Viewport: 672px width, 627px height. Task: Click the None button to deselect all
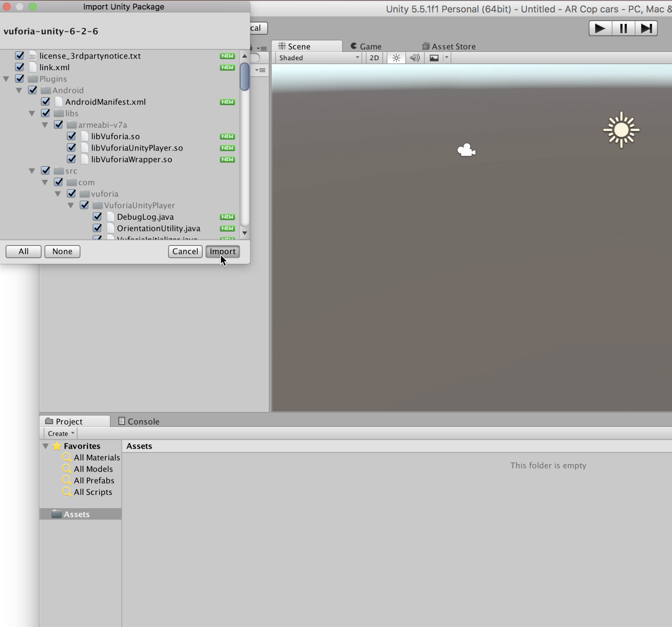click(x=62, y=251)
